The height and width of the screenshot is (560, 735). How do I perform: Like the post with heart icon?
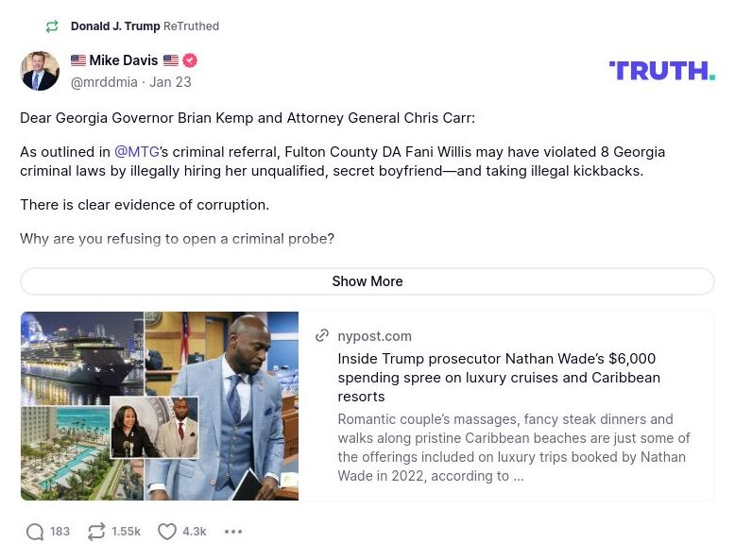click(167, 532)
